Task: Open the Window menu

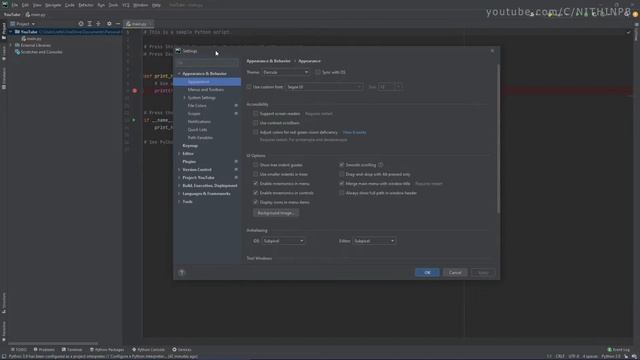Action: tap(140, 5)
